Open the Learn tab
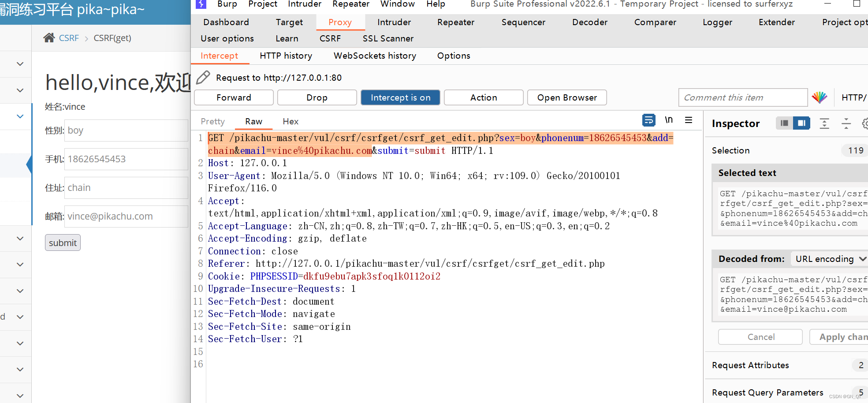This screenshot has height=403, width=868. pos(287,38)
